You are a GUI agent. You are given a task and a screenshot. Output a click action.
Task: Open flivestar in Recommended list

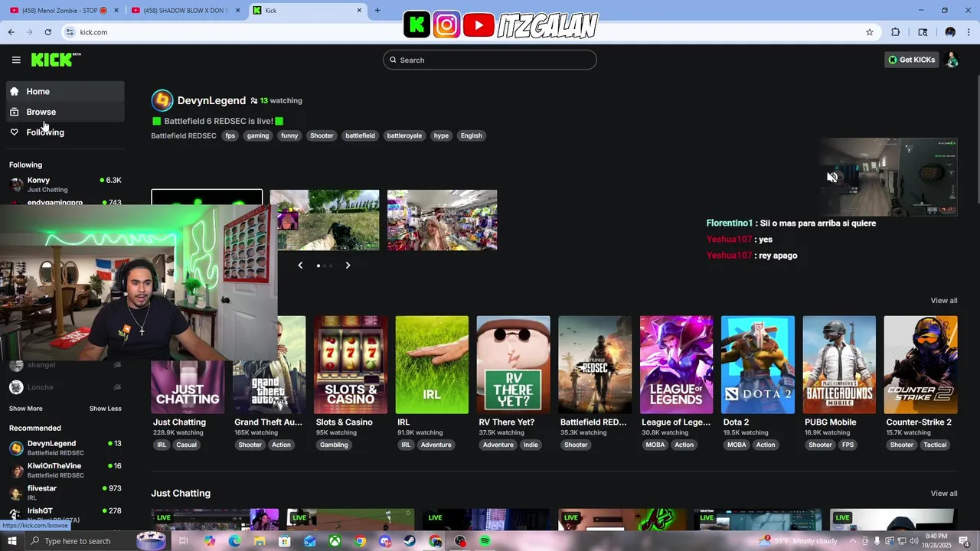coord(65,493)
